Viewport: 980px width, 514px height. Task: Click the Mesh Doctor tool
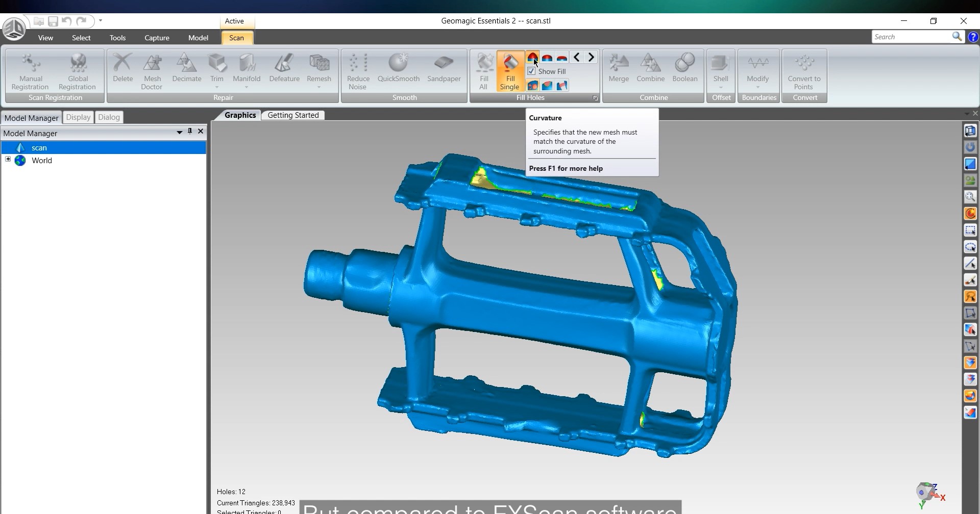pos(152,71)
